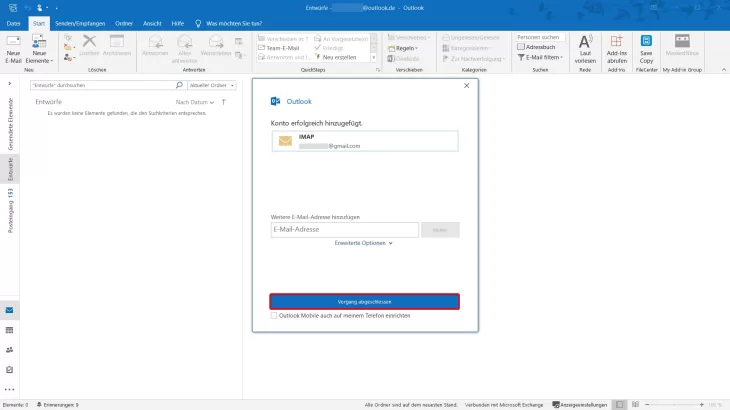Image resolution: width=730 pixels, height=410 pixels.
Task: Click the Vorgang abgeschlossen button
Action: [364, 301]
